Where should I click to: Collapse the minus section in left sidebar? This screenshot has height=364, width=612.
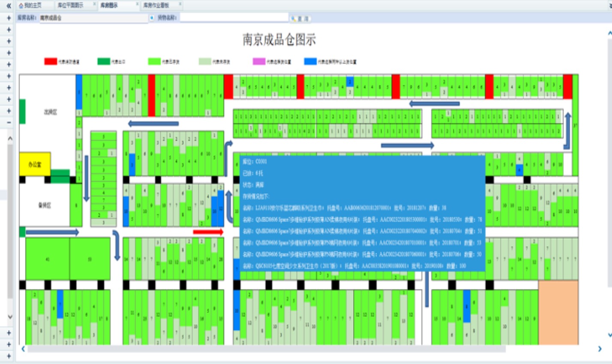coord(9,122)
